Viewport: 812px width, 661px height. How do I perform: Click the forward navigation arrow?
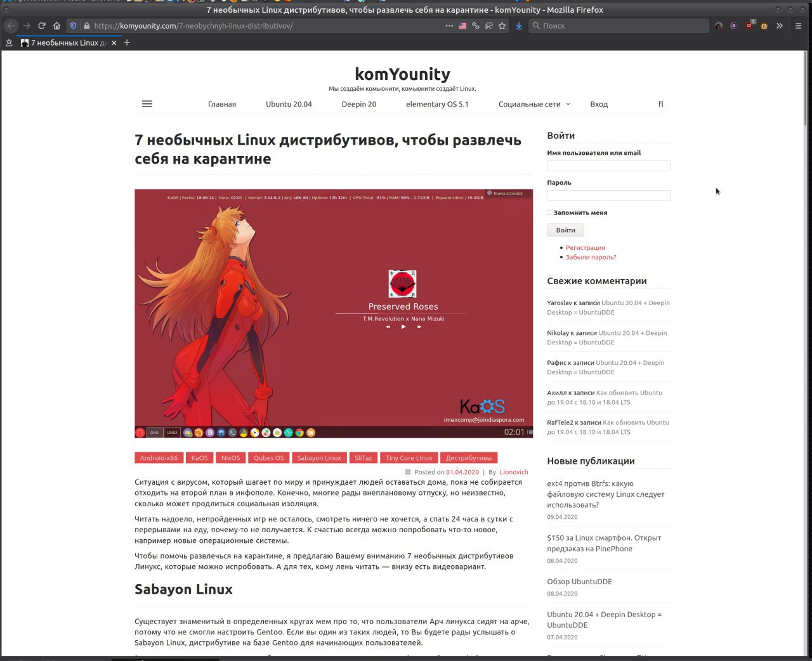point(26,26)
